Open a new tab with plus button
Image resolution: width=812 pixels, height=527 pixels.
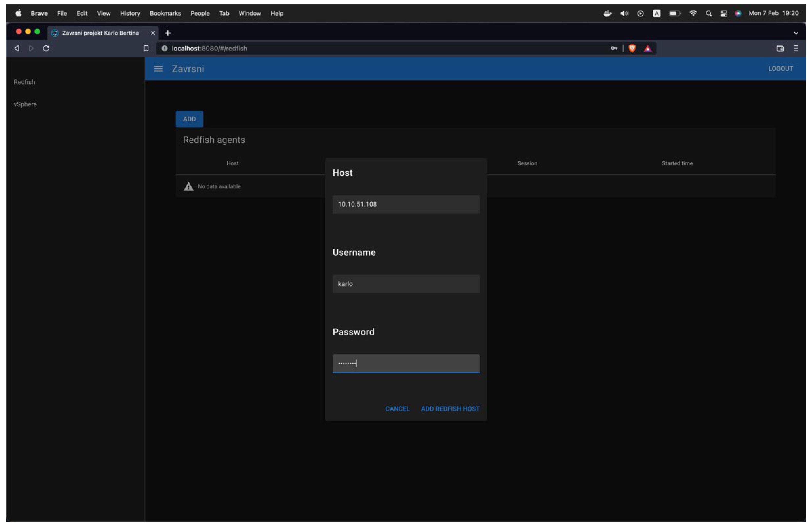coord(167,33)
